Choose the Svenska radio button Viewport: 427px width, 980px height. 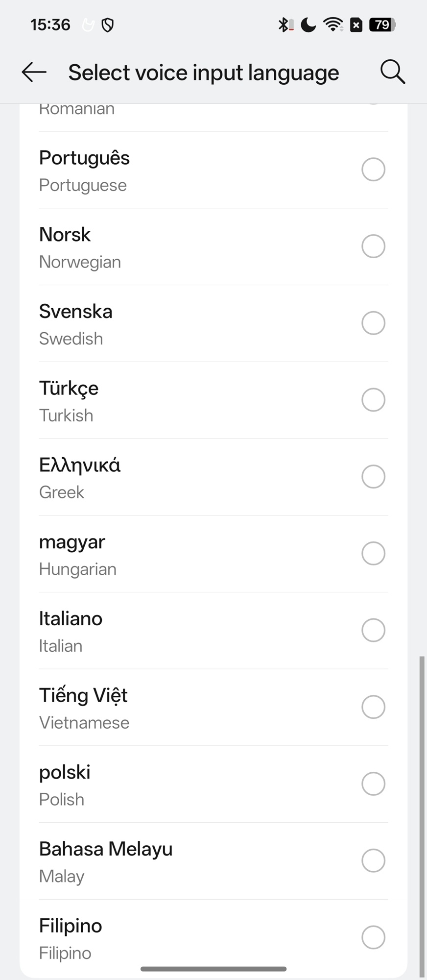[x=373, y=323]
